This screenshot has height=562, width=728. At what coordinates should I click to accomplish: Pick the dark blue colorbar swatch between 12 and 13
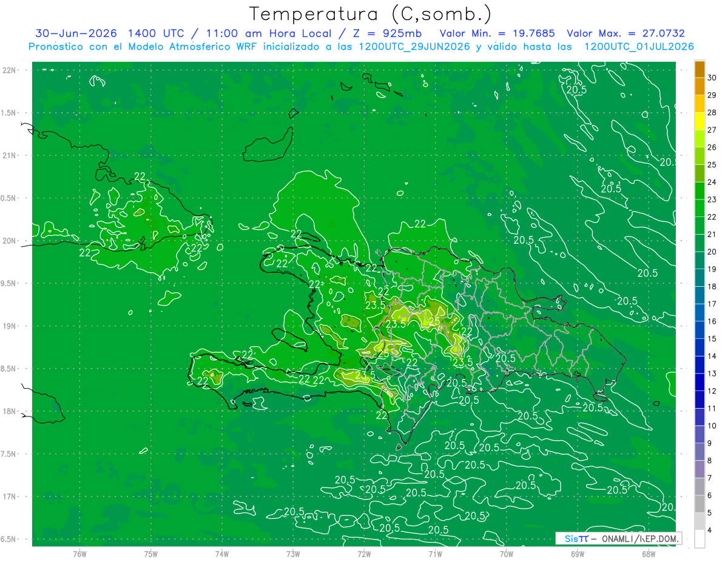point(699,383)
